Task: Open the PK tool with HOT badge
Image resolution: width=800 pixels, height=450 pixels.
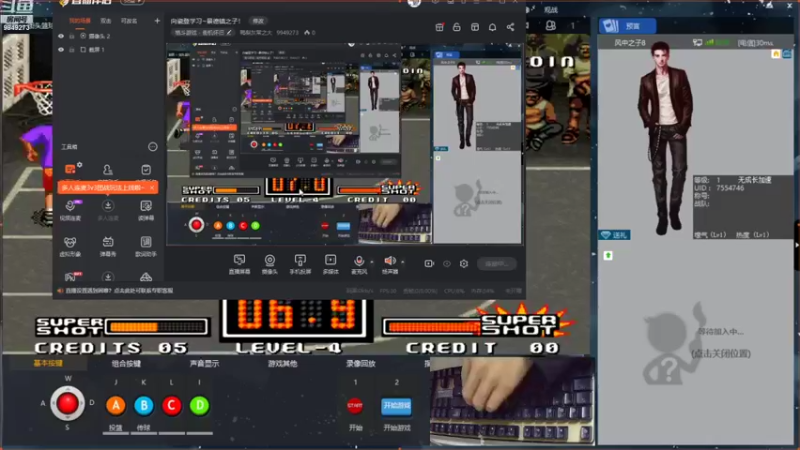Action: click(72, 276)
